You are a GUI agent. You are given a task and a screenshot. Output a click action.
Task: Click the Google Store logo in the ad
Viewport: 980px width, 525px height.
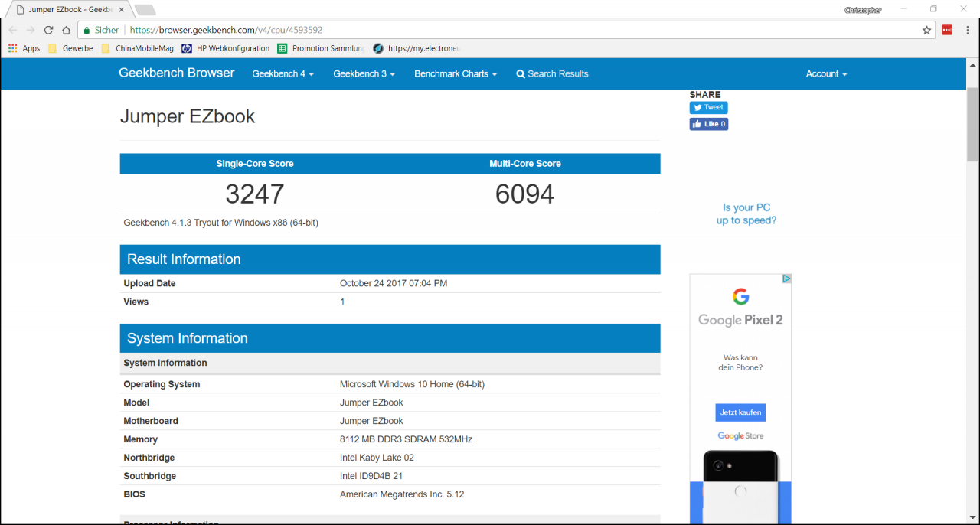click(x=740, y=435)
